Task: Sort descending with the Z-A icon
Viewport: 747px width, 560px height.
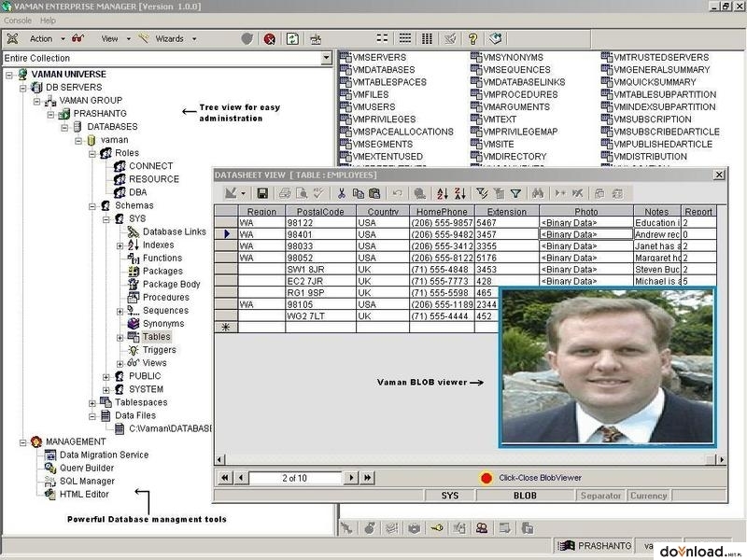Action: pos(460,193)
